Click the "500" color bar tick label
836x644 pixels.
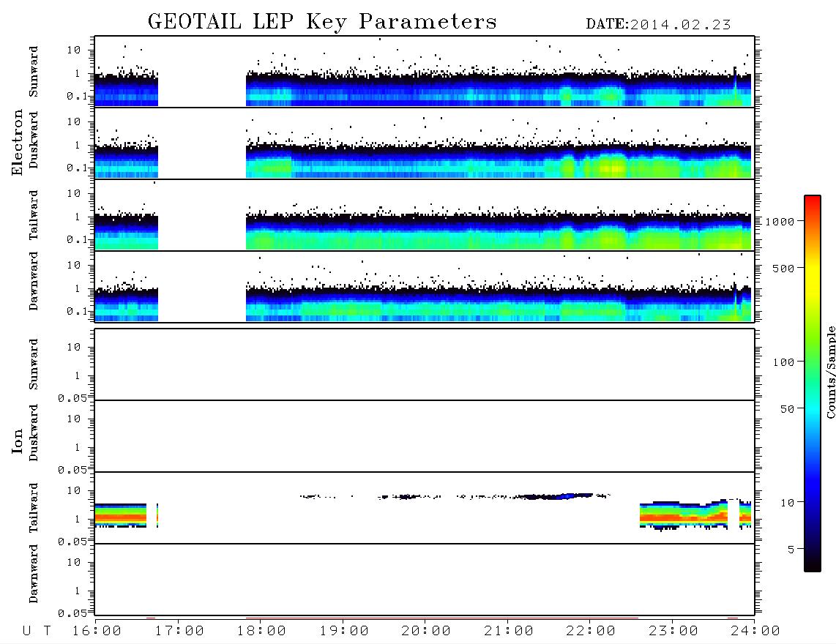click(x=783, y=268)
